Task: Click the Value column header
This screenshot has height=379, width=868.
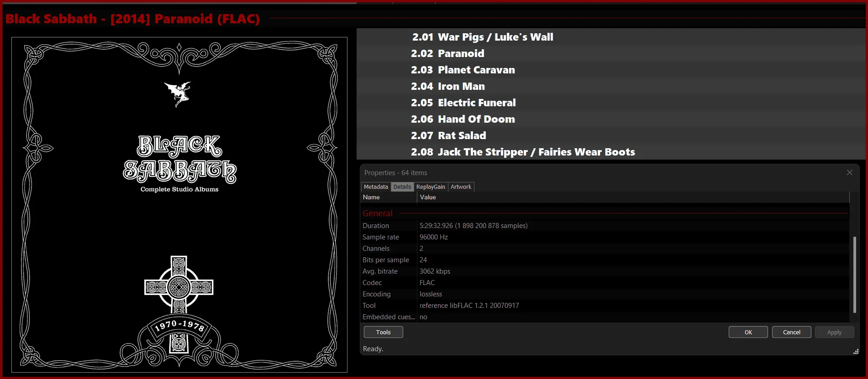Action: (x=633, y=197)
